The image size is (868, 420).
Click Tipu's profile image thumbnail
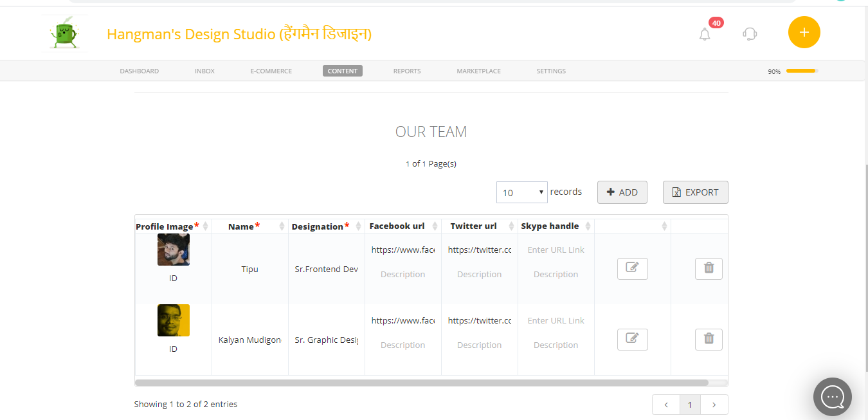click(173, 250)
